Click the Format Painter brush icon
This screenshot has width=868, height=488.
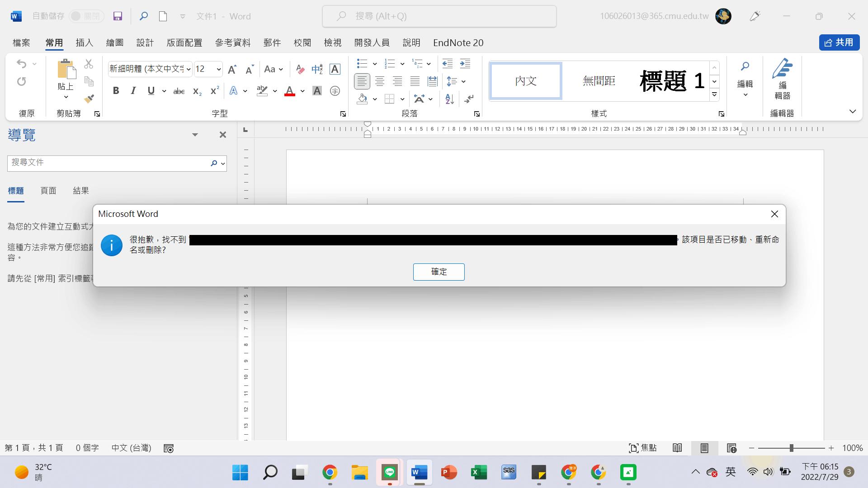point(89,99)
